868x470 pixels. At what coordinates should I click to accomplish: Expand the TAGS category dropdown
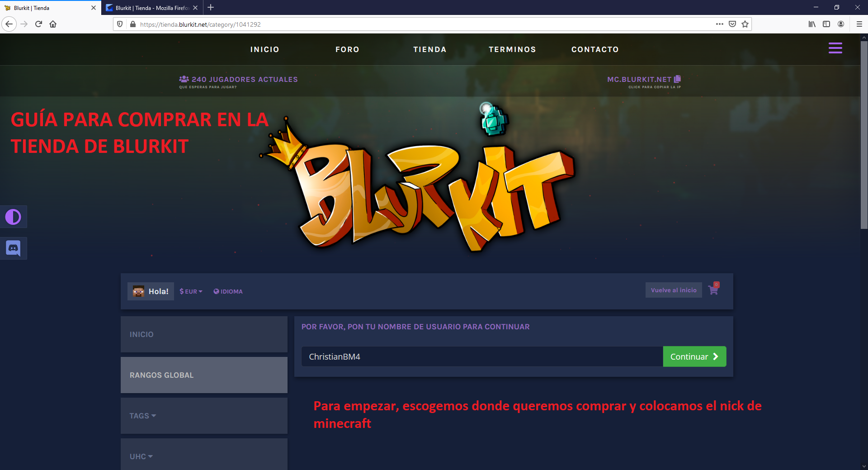pyautogui.click(x=204, y=416)
